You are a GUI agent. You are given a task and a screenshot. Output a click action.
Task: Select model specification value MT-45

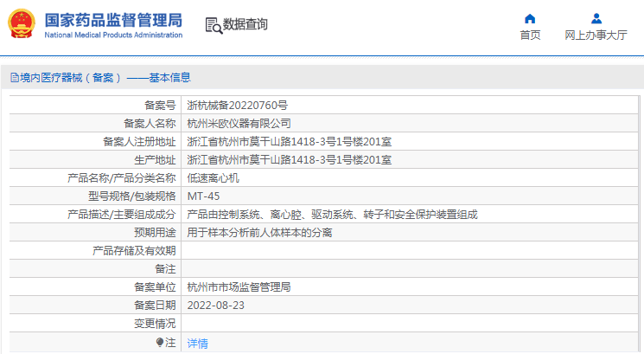point(204,196)
